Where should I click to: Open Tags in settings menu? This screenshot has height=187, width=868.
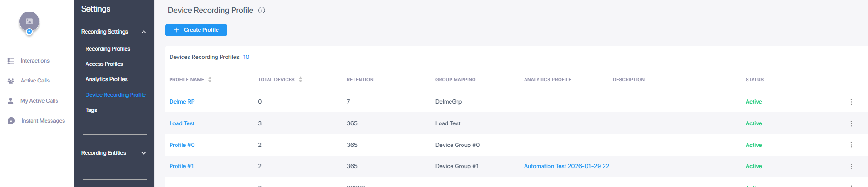[x=91, y=110]
